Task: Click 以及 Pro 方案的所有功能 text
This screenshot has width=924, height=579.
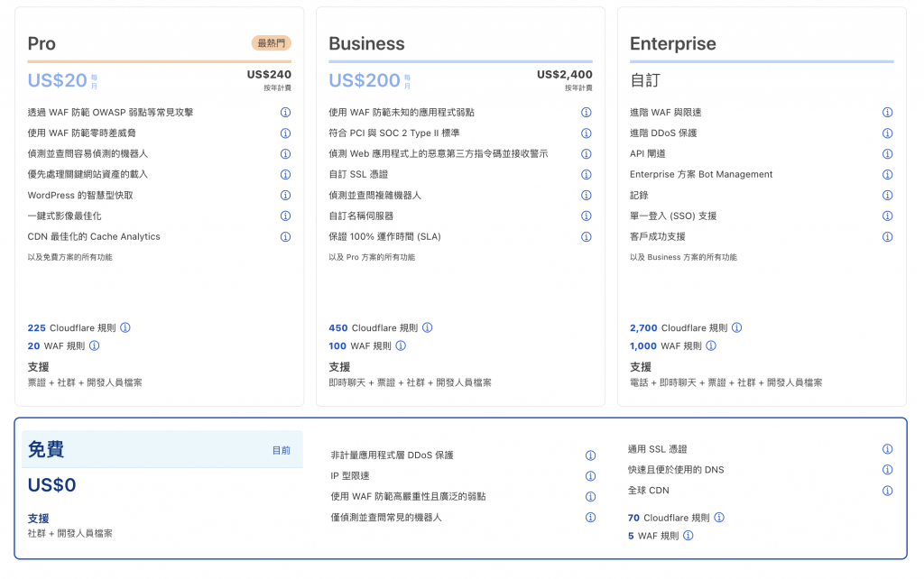Action: 372,257
